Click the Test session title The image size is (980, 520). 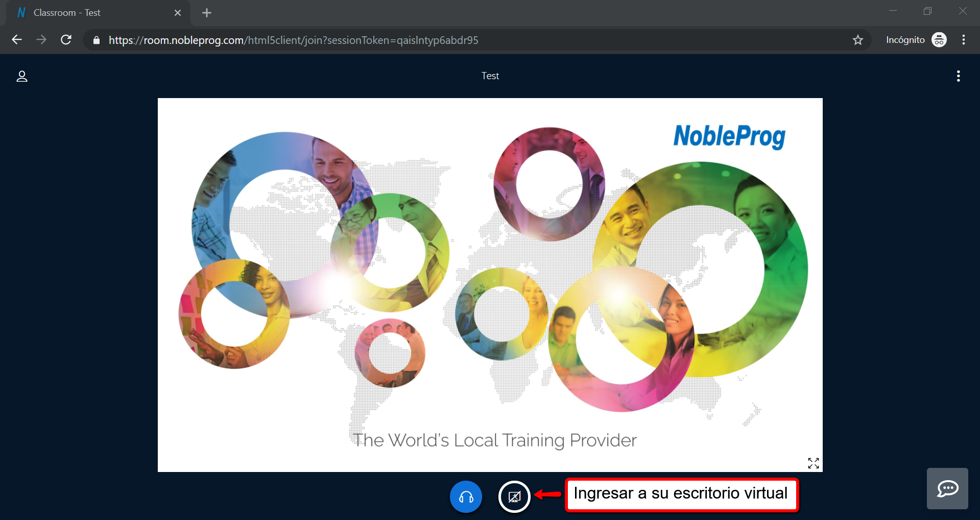point(490,76)
